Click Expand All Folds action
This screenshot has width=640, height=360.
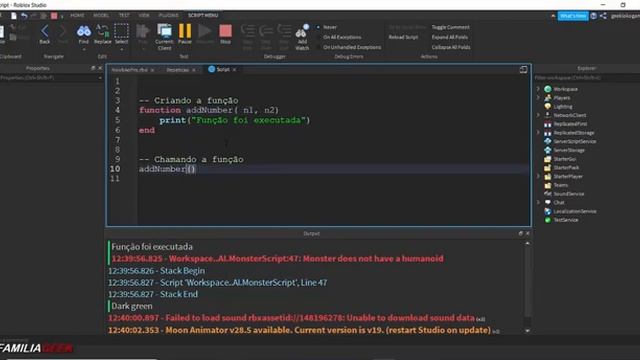450,37
